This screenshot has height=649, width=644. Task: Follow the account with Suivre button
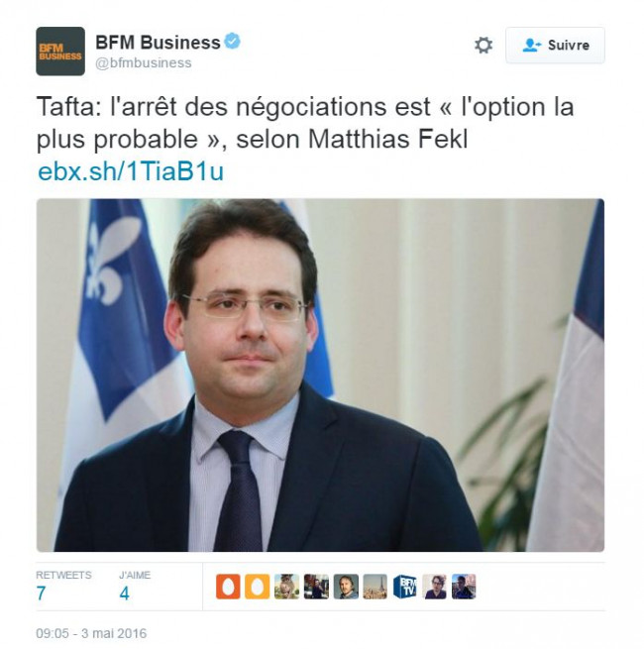555,46
